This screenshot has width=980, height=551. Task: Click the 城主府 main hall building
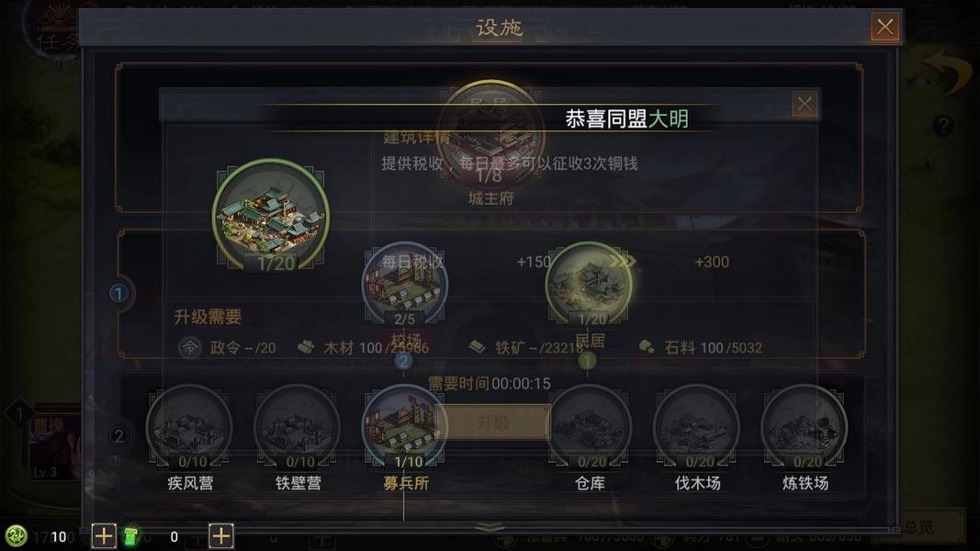(x=490, y=134)
